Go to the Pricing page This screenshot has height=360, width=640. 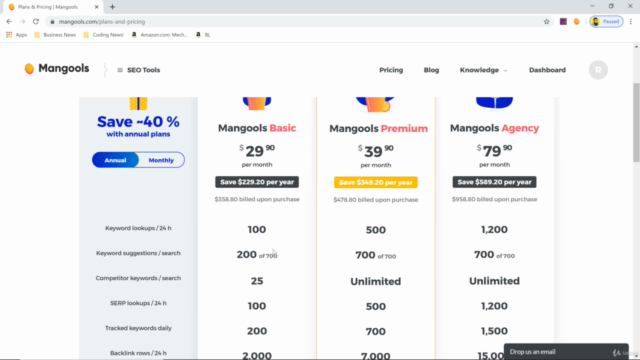click(x=391, y=70)
